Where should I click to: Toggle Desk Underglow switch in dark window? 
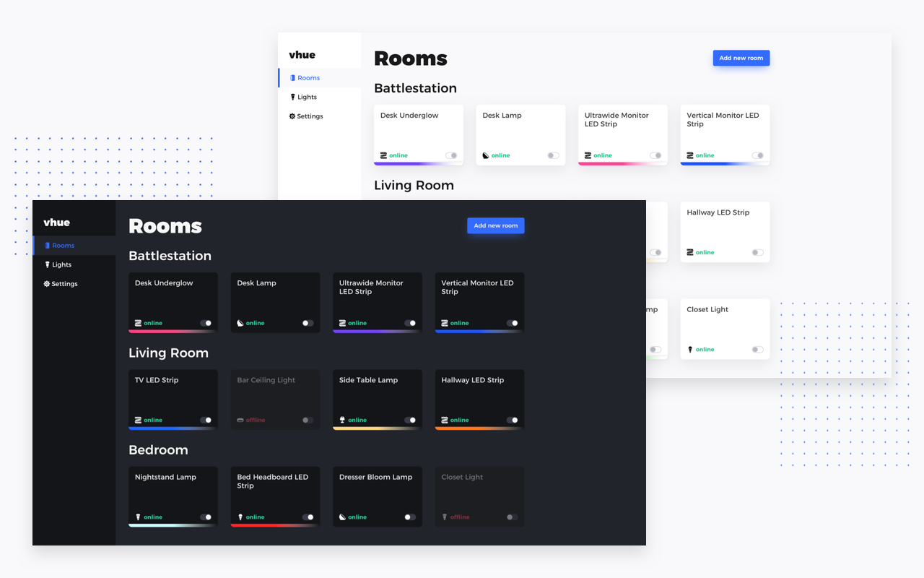[206, 323]
